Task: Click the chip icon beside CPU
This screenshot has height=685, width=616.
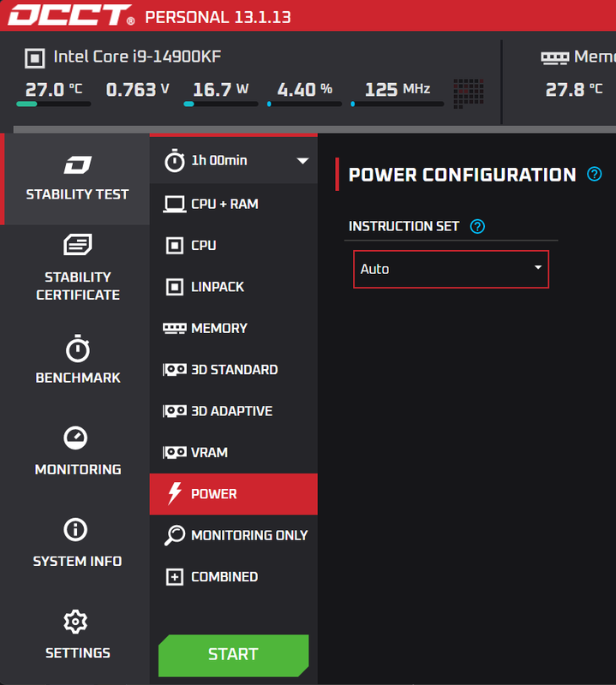Action: 175,246
